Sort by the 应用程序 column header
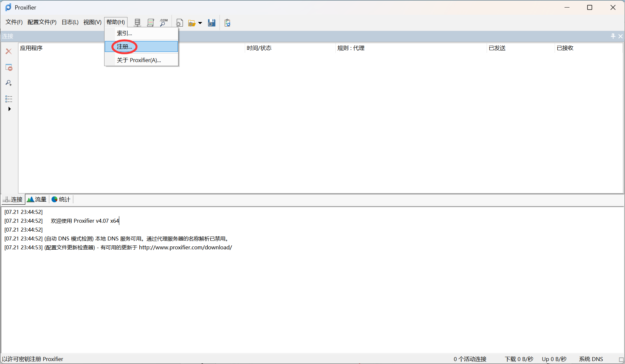 coord(131,48)
